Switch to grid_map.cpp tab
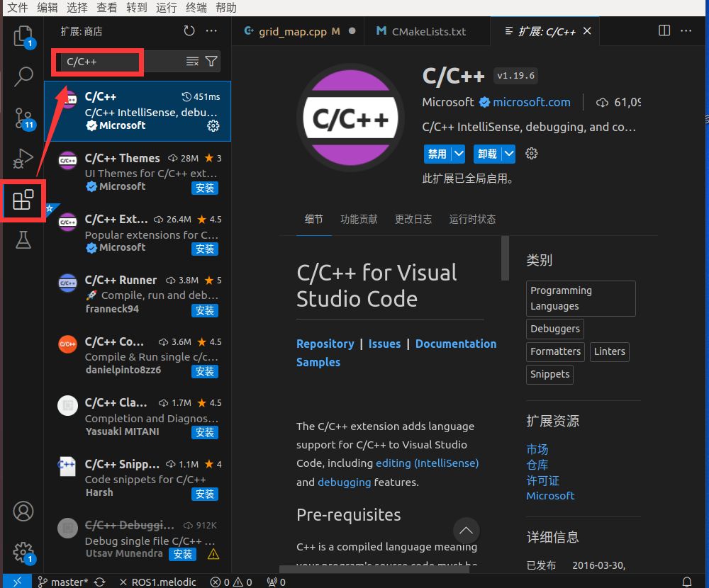This screenshot has width=709, height=588. point(298,31)
